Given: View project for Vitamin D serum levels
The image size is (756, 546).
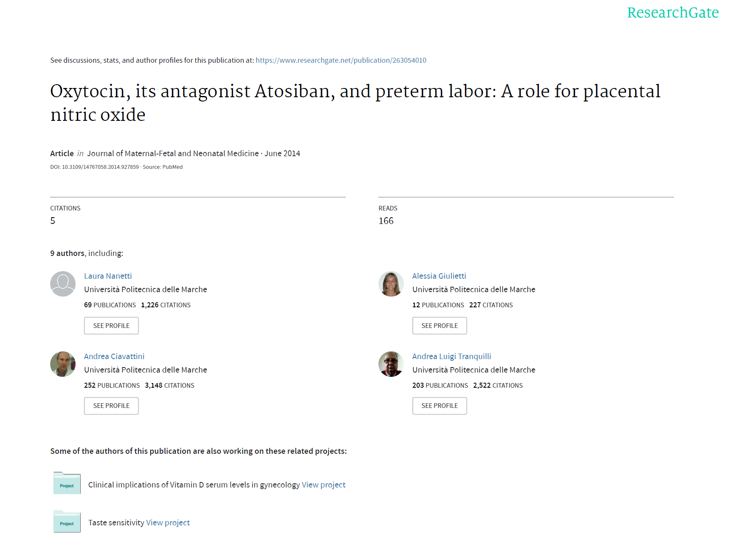Looking at the screenshot, I should [323, 485].
